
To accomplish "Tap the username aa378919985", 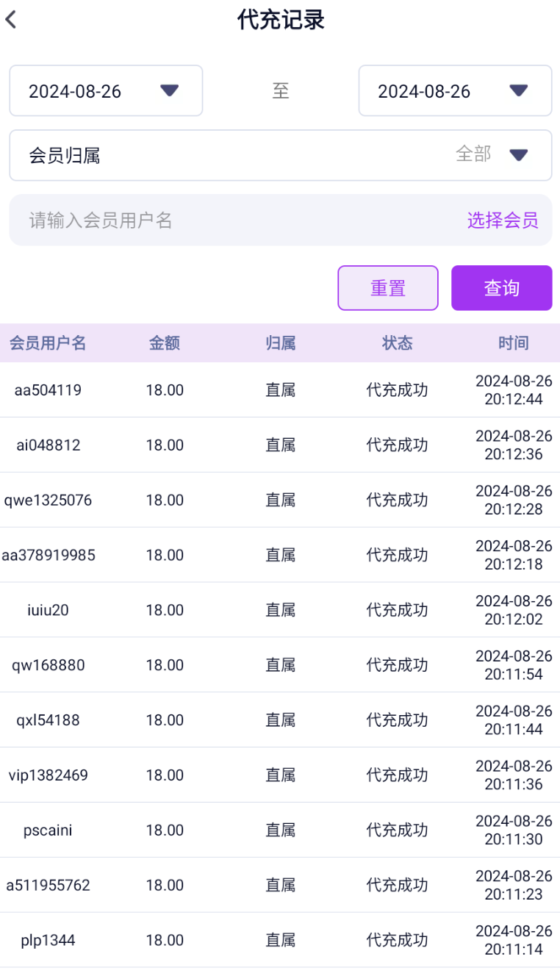I will (49, 556).
